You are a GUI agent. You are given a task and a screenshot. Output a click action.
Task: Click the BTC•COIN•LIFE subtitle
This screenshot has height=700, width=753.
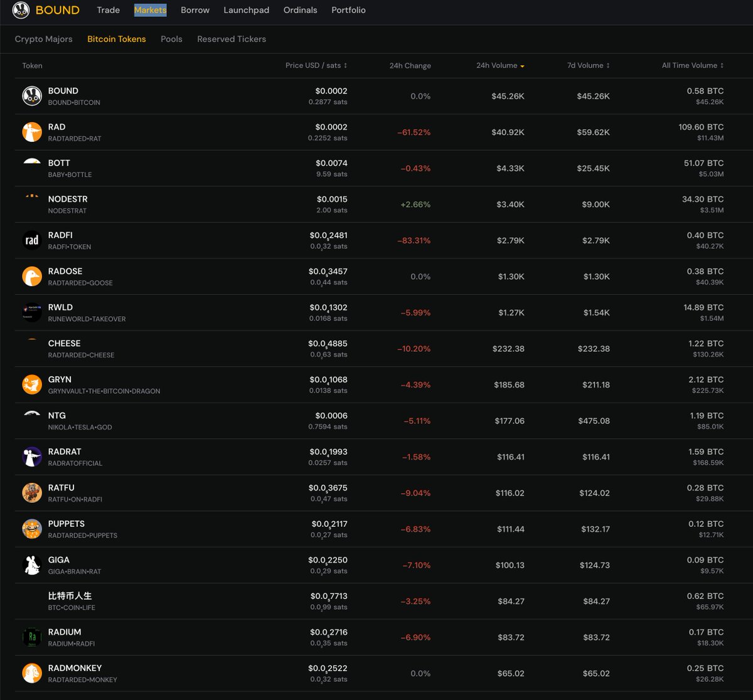tap(72, 607)
